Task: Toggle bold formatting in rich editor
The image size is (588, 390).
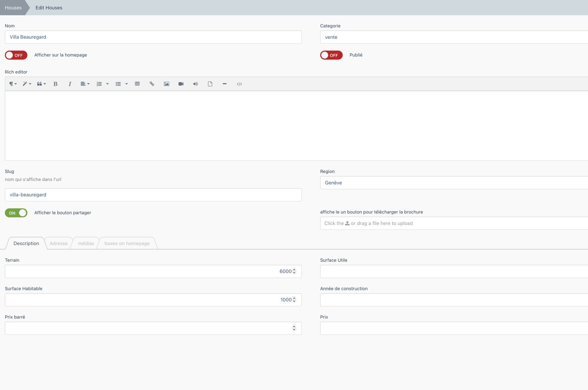Action: pyautogui.click(x=55, y=84)
